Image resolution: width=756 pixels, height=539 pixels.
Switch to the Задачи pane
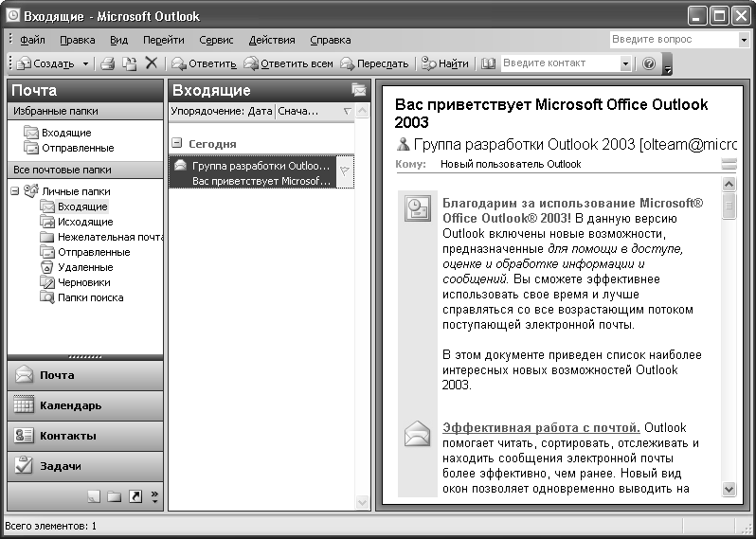(x=85, y=466)
